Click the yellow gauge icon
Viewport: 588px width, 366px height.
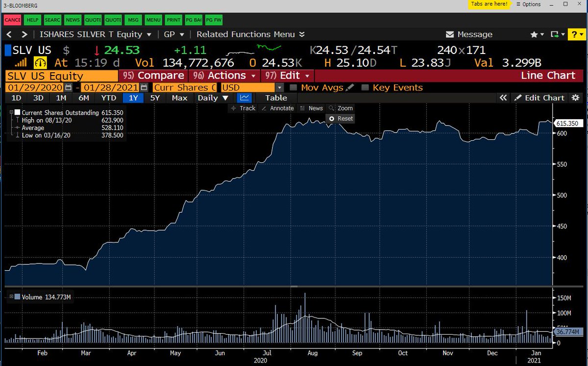click(x=40, y=63)
